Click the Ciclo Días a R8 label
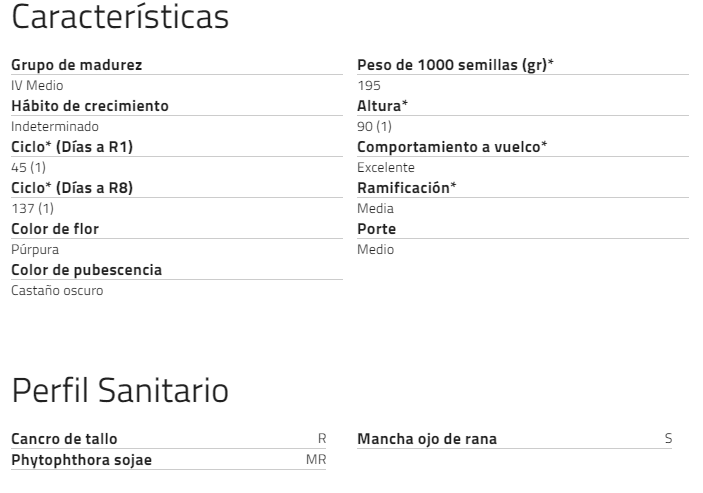Screen dimensions: 703x493 pyautogui.click(x=72, y=188)
